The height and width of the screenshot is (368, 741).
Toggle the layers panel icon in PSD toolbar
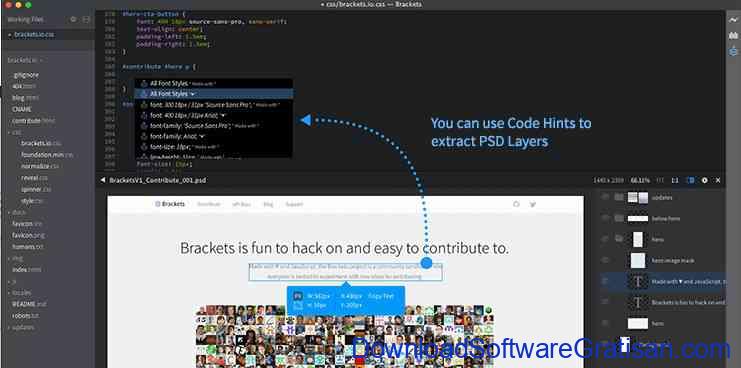pyautogui.click(x=690, y=180)
